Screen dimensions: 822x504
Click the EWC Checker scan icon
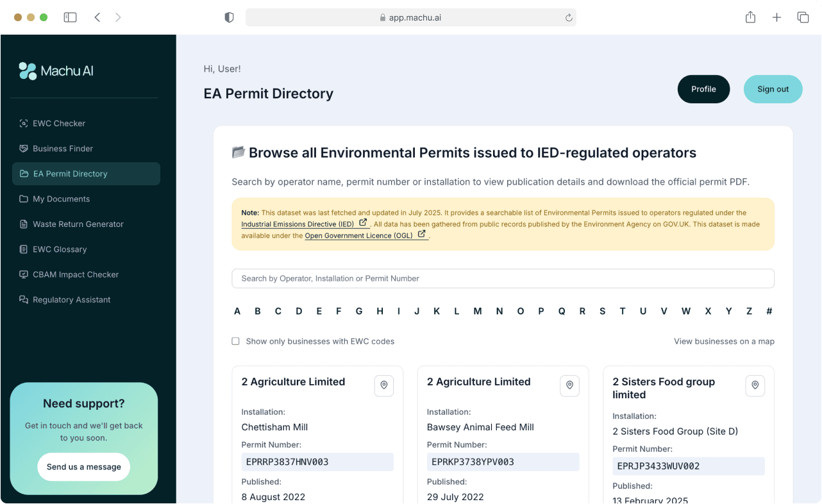pos(24,123)
